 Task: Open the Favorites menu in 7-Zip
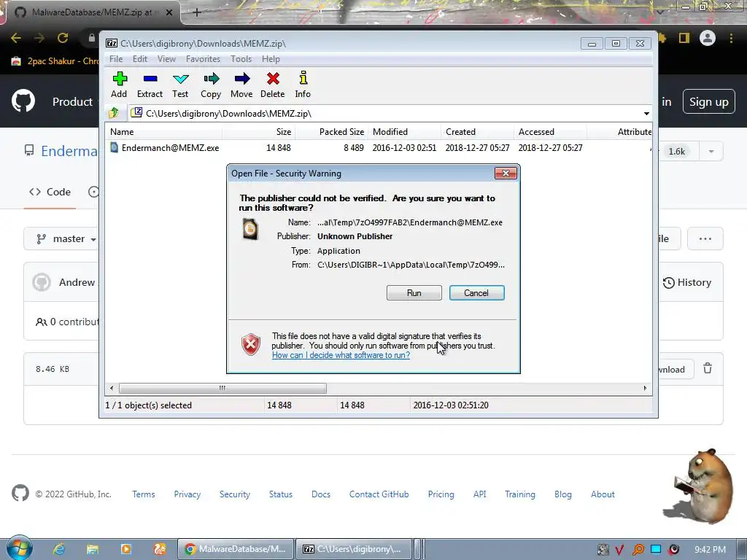coord(203,59)
